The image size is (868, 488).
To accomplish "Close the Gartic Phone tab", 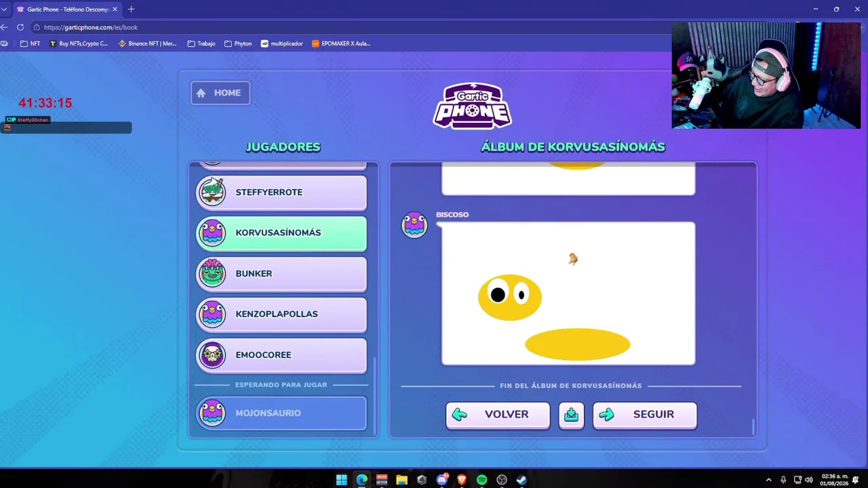I will 115,9.
